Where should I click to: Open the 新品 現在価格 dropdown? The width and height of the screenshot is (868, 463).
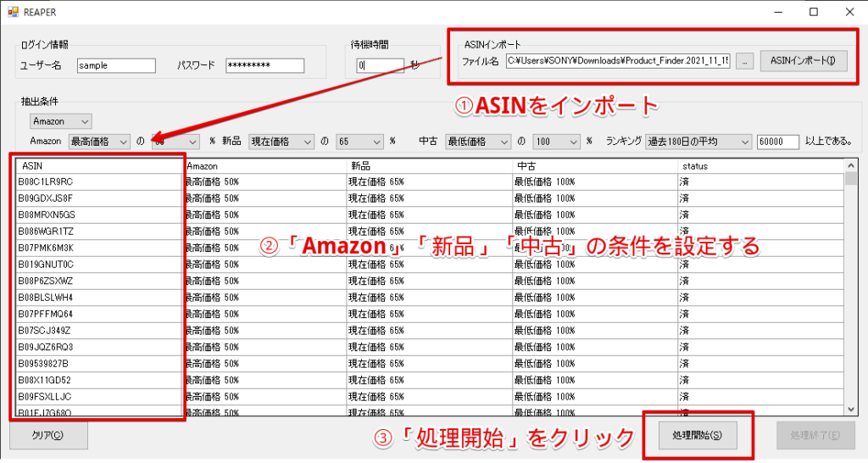click(280, 141)
